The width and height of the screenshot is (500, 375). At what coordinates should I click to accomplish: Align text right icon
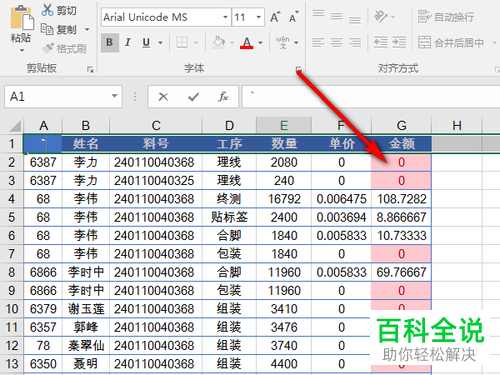point(355,43)
